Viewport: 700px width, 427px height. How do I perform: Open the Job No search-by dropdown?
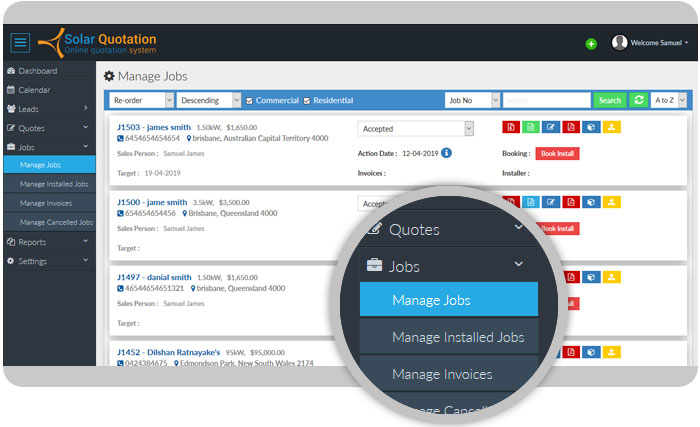(x=471, y=100)
